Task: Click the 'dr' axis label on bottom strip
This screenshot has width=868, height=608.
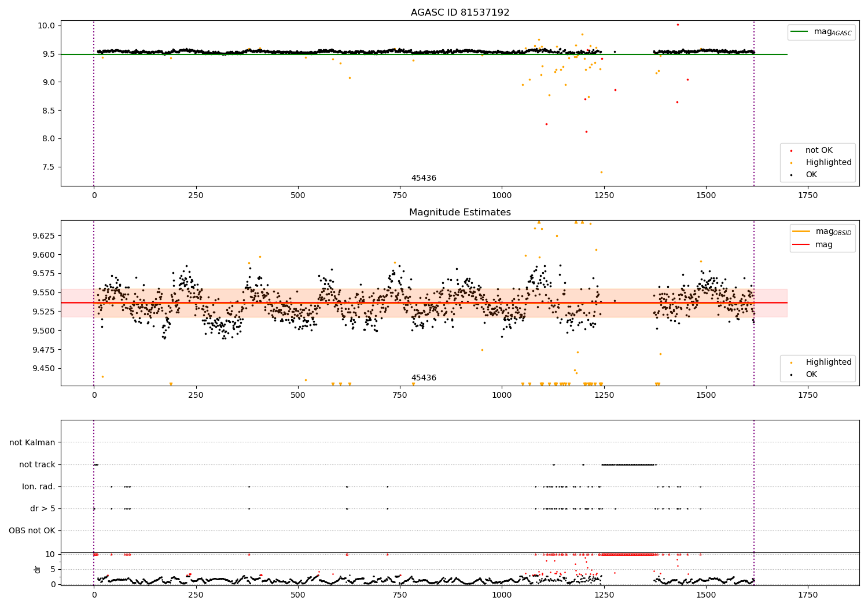Action: pyautogui.click(x=38, y=569)
